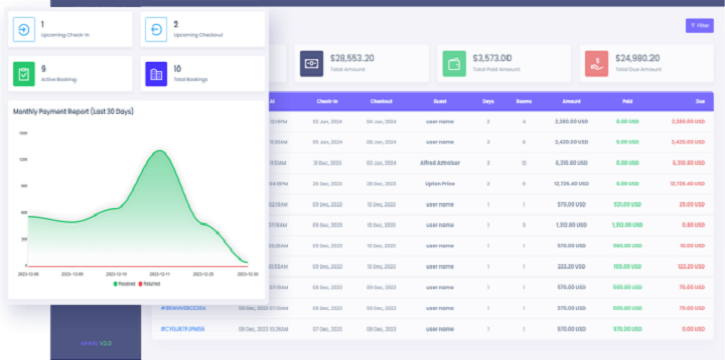Viewport: 725px width, 360px height.
Task: Click paid value 100.00 USD
Action: coord(627,267)
